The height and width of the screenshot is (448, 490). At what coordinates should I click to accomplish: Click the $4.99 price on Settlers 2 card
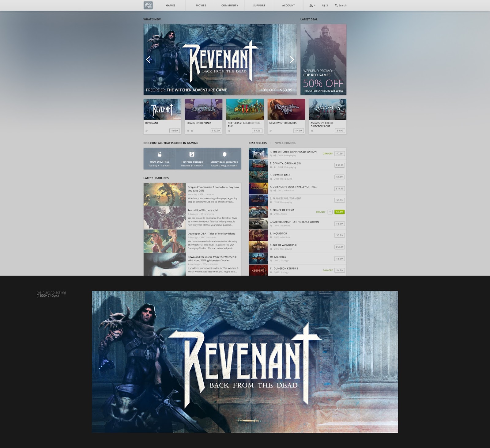click(x=257, y=131)
